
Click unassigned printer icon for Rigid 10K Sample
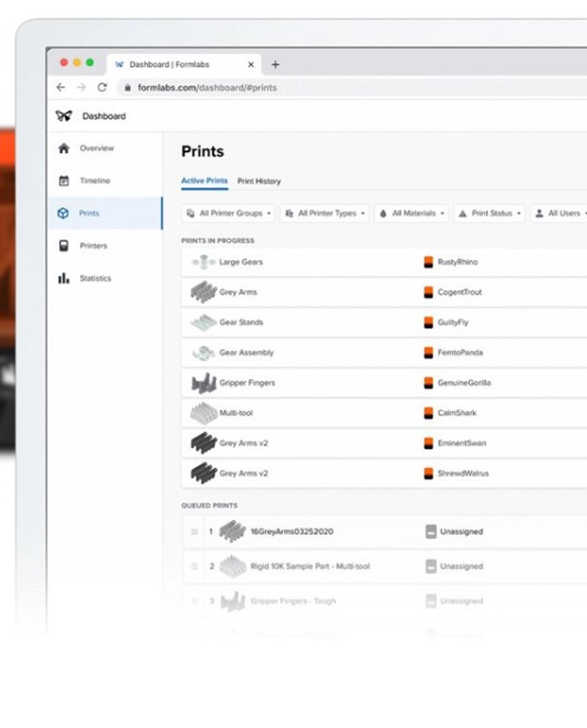[431, 567]
